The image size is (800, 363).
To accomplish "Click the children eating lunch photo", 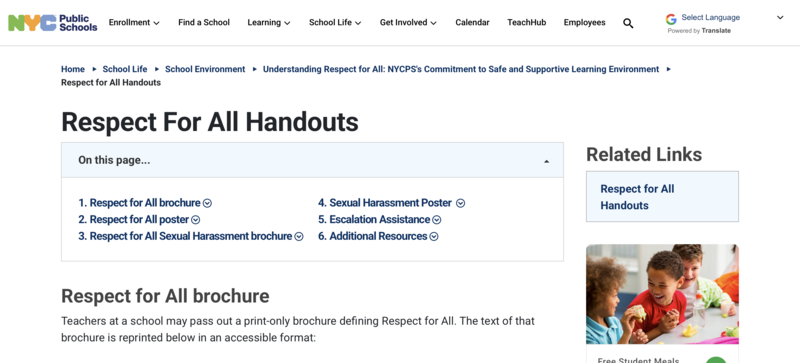I will 662,294.
